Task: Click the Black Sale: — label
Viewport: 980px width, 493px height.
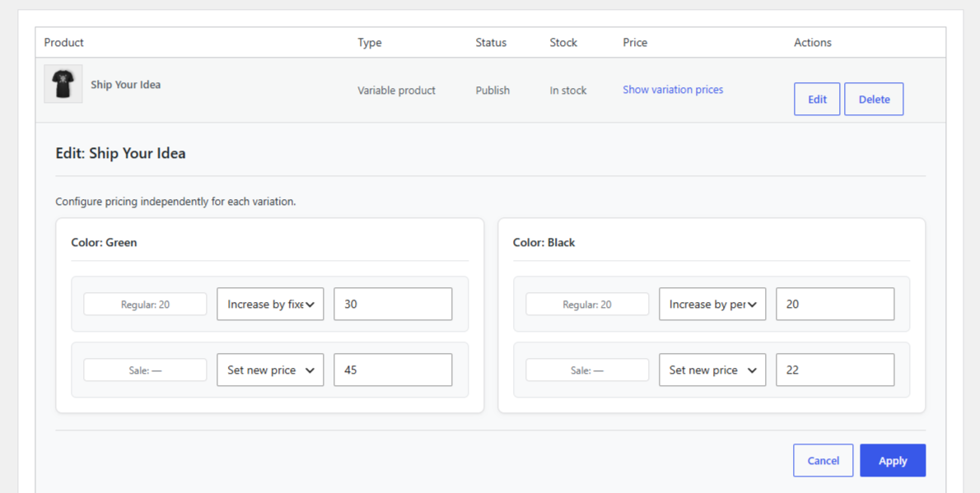Action: [x=587, y=370]
